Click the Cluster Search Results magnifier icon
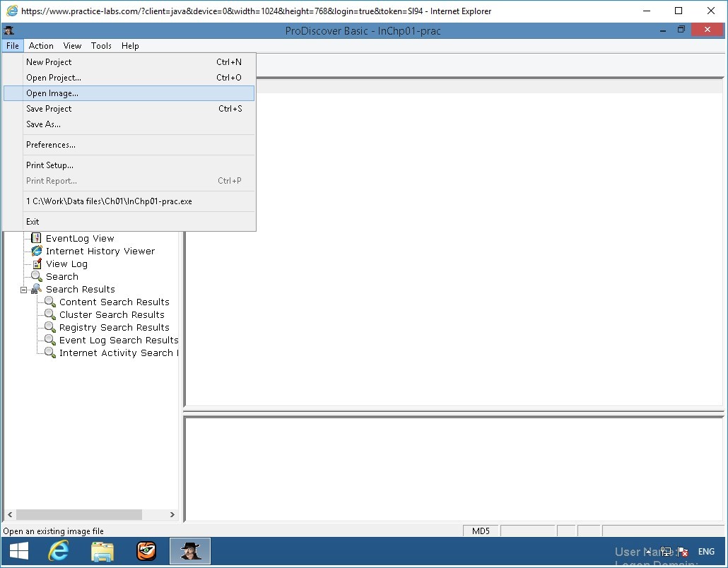This screenshot has width=728, height=568. point(50,314)
